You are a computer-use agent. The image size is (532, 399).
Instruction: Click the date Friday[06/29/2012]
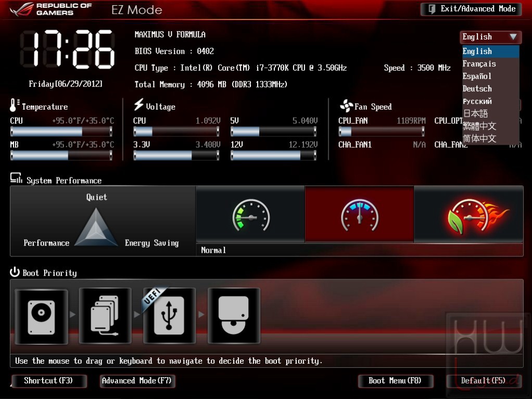tap(66, 84)
